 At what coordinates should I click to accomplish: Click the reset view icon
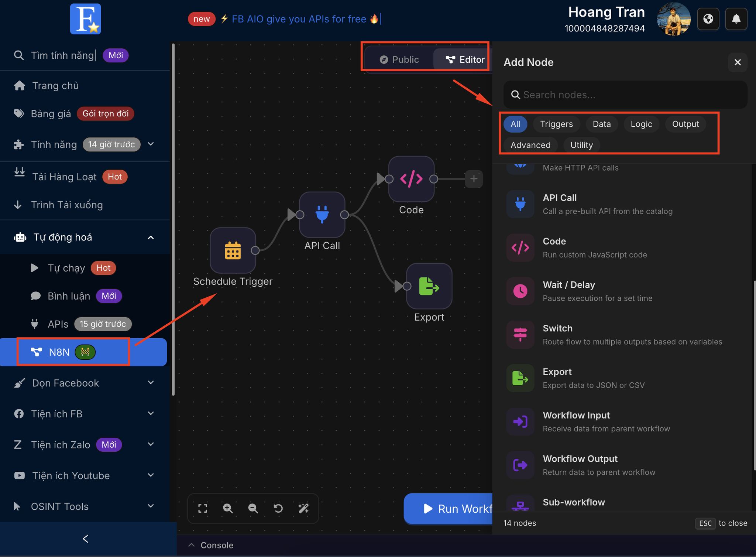(278, 509)
